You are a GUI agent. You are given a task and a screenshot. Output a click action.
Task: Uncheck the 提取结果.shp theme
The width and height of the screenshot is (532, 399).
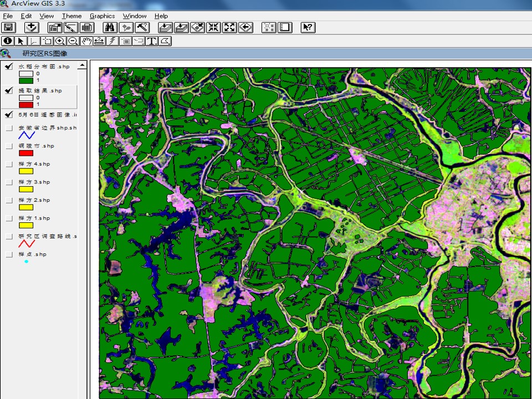[x=9, y=90]
